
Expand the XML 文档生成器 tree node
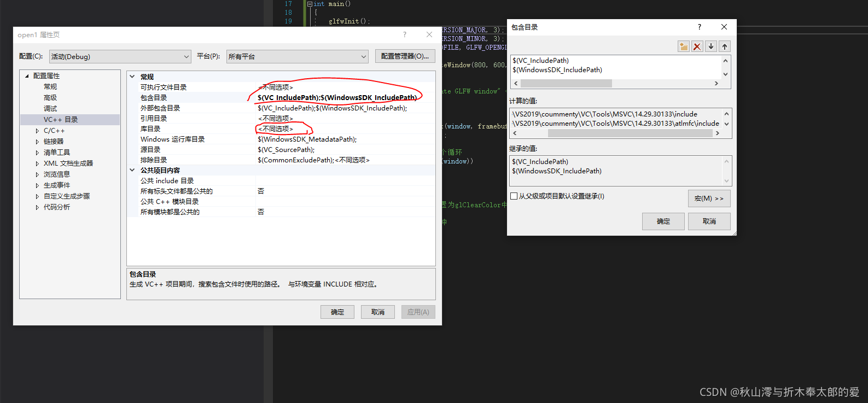pyautogui.click(x=37, y=163)
